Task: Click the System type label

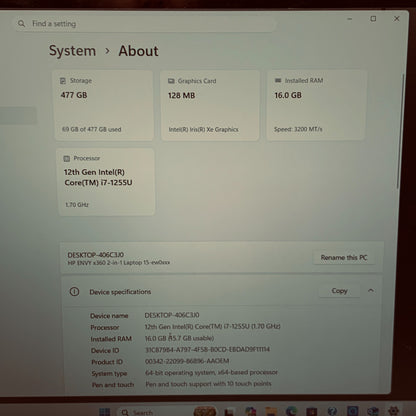Action: click(x=109, y=373)
